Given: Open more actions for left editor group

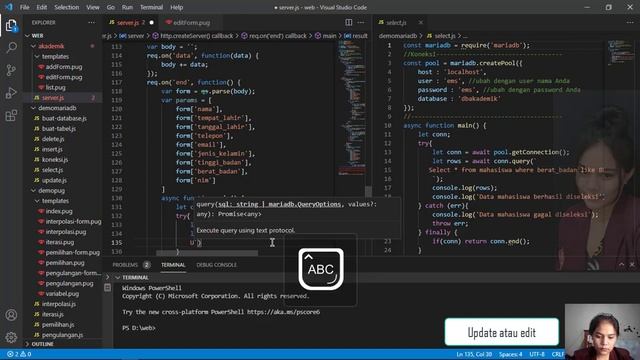Looking at the screenshot, I should (x=361, y=22).
